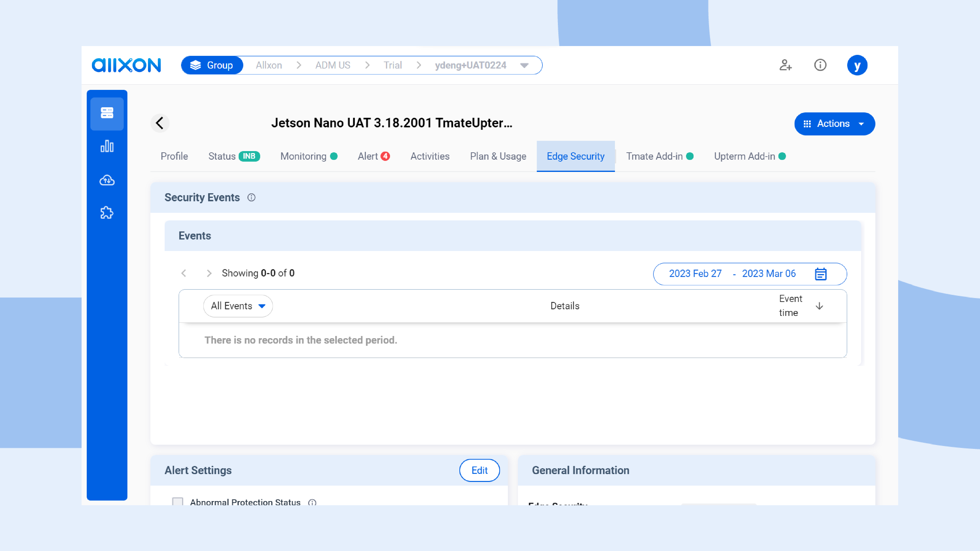Open the calendar date picker icon
The height and width of the screenshot is (551, 980).
tap(821, 274)
